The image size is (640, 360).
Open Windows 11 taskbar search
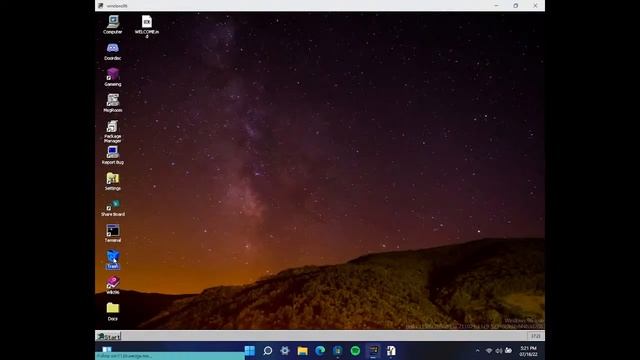pos(267,351)
